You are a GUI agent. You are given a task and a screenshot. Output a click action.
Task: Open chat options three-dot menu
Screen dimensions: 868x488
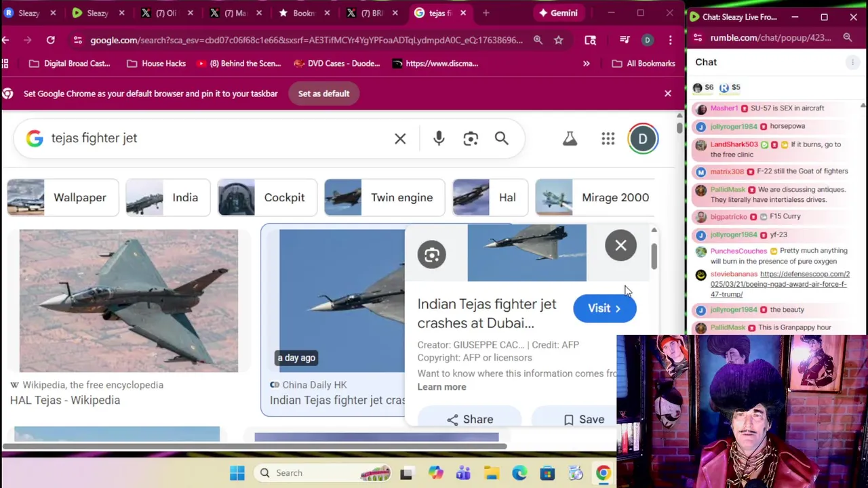pos(852,62)
